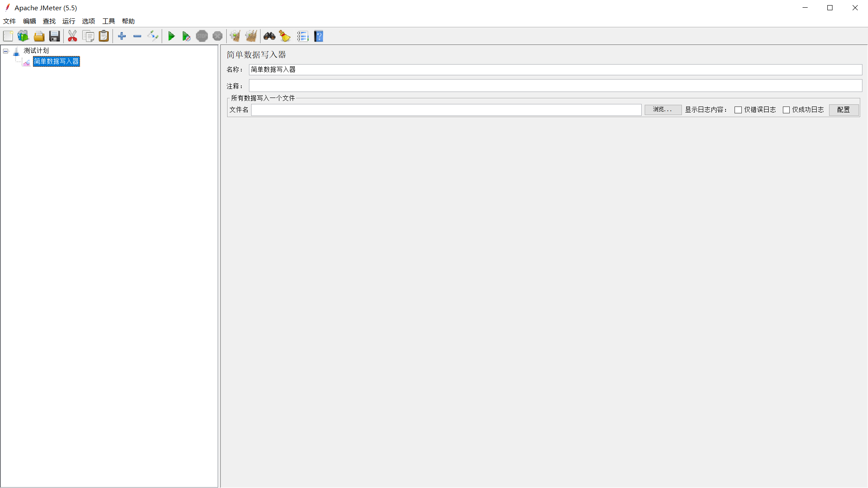Enable the 仅成功日志 checkbox

point(786,110)
